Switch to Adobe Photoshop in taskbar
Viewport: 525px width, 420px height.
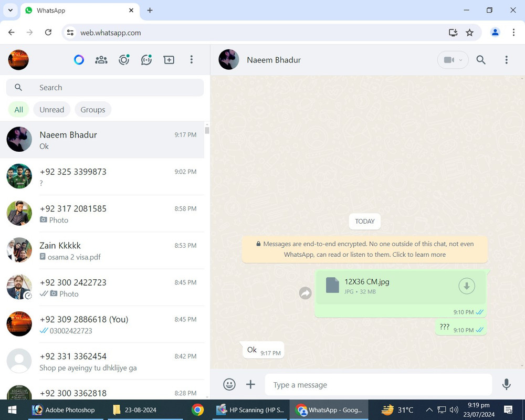pos(66,409)
